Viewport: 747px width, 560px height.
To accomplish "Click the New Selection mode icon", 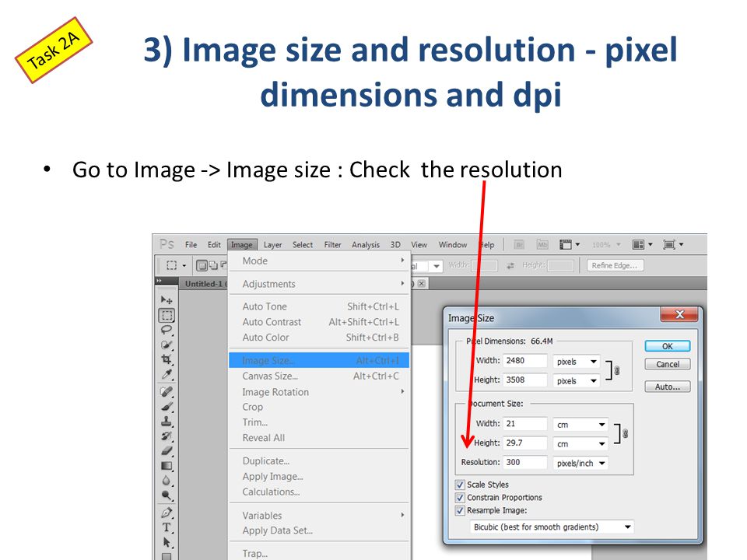I will tap(202, 265).
